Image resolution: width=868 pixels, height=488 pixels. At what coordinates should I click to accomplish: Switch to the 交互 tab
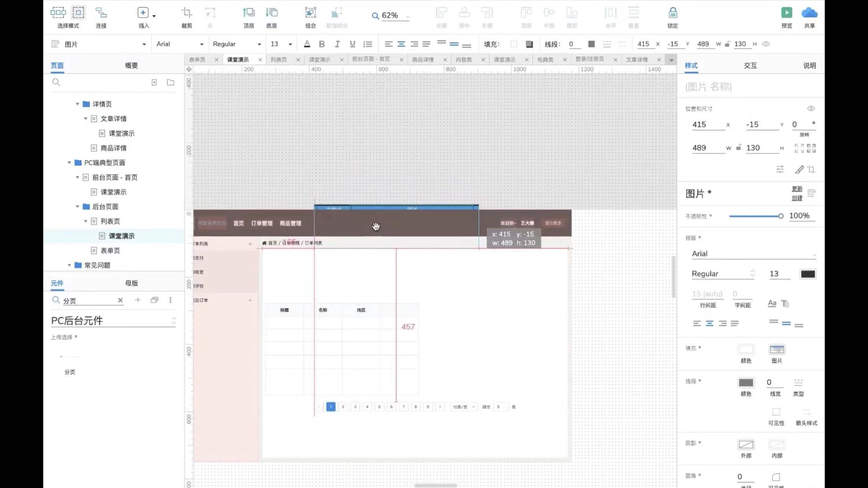coord(750,66)
